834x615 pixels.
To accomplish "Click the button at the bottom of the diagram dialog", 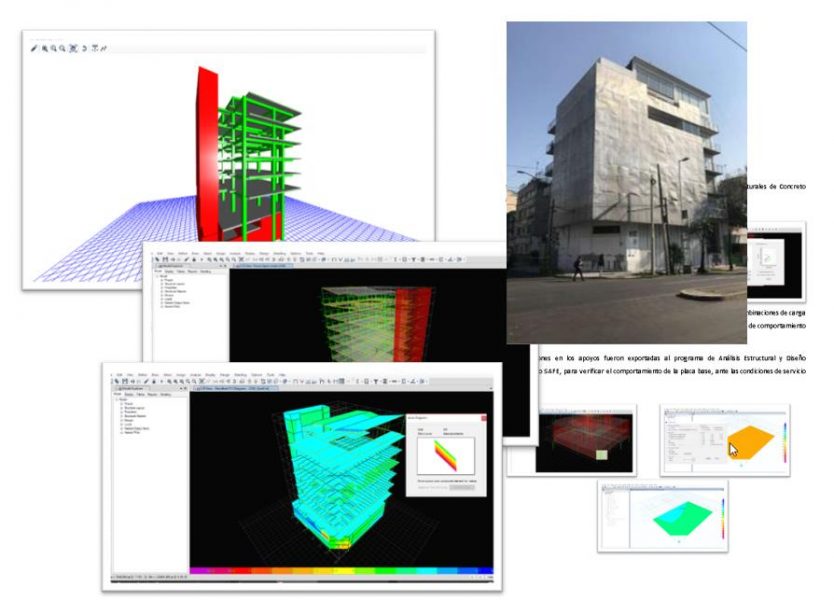I will click(x=462, y=488).
